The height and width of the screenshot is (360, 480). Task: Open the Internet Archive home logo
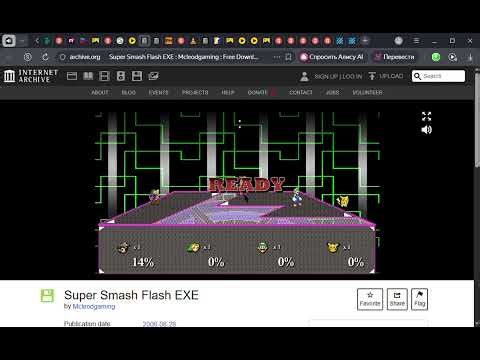pos(31,76)
